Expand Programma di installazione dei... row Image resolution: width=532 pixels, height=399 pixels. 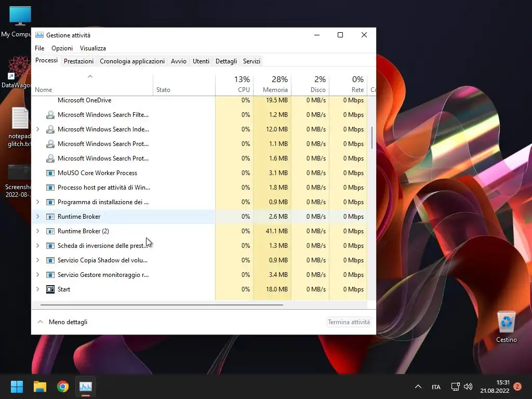37,202
